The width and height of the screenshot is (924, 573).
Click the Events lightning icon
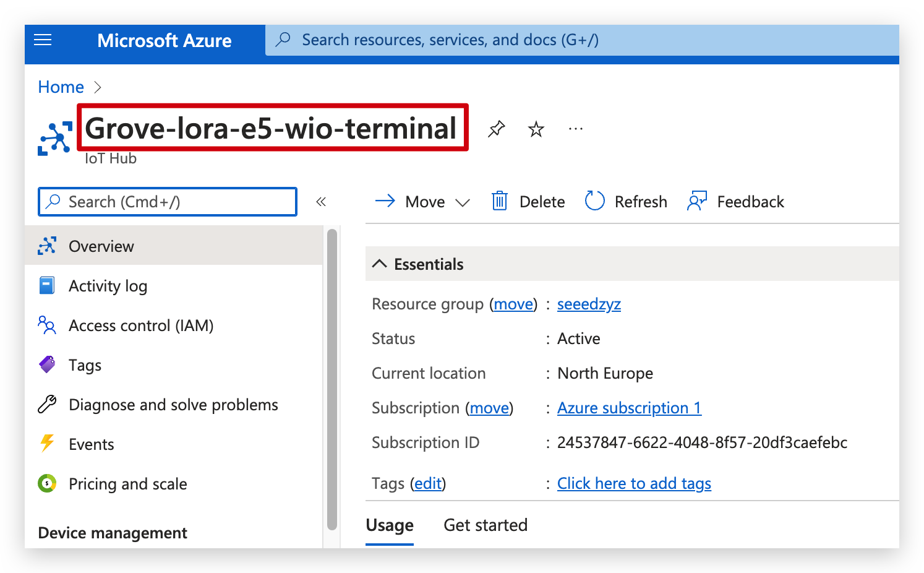coord(47,443)
